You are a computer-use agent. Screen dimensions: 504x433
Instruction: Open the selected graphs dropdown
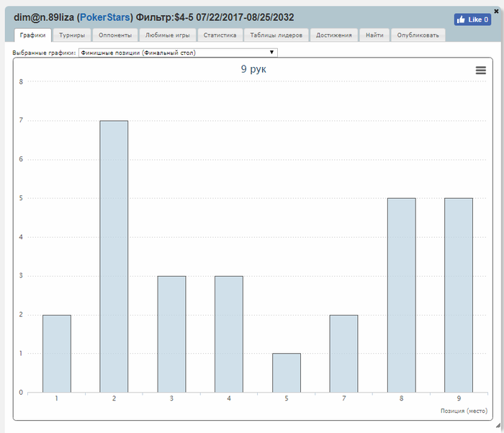click(x=178, y=53)
